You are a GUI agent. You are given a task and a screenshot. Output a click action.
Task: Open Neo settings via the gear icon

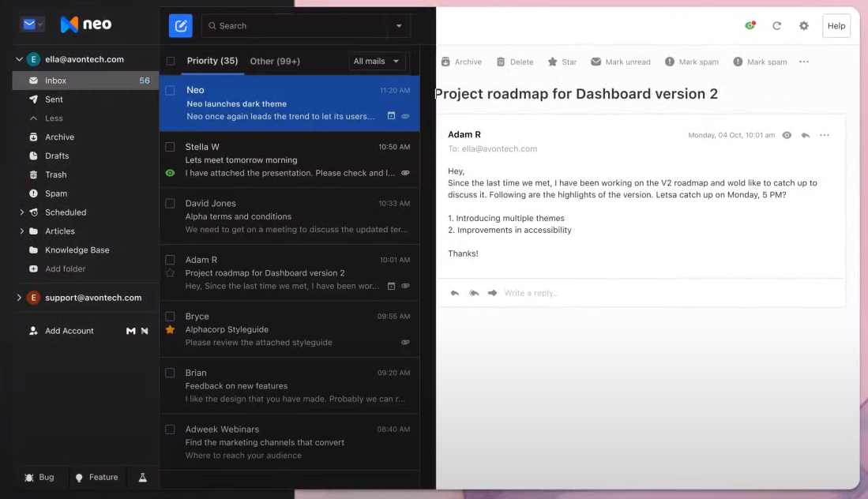coord(804,25)
